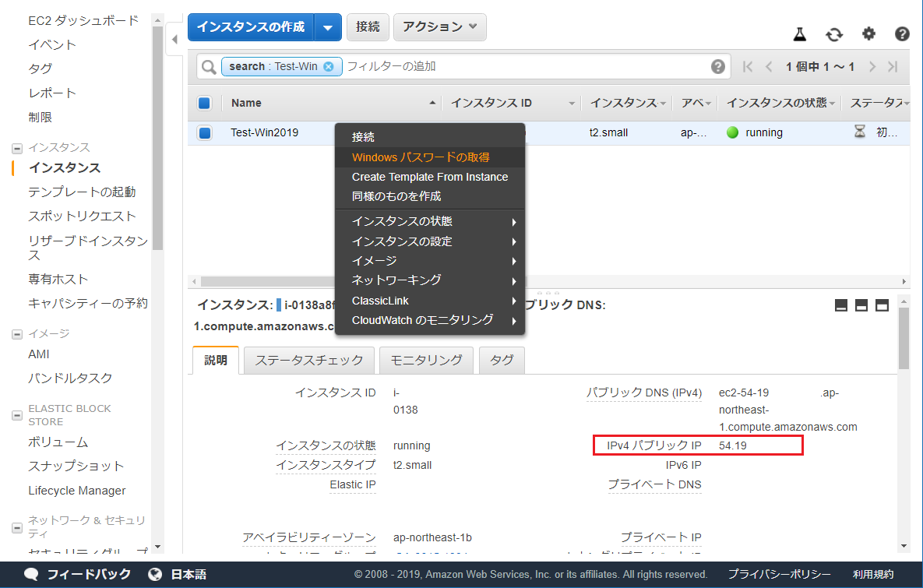Click the 接続 button
The image size is (923, 588).
367,26
